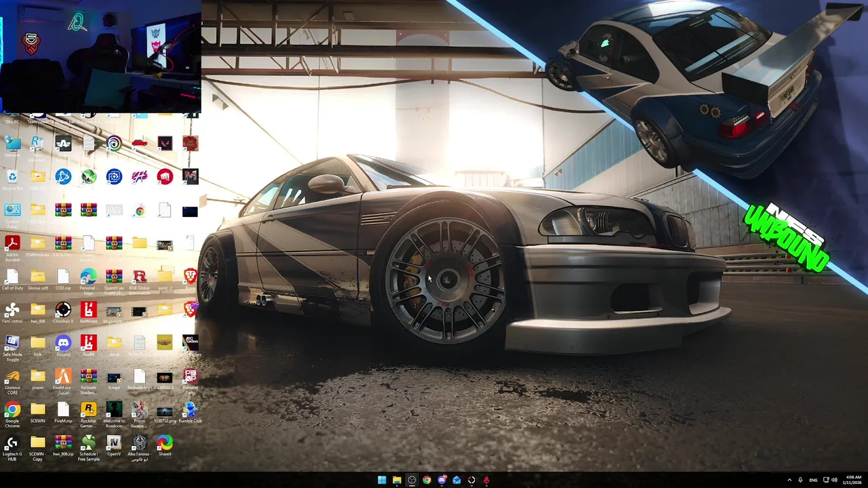The image size is (868, 488).
Task: Launch the Battle.net desktop shortcut
Action: [63, 177]
